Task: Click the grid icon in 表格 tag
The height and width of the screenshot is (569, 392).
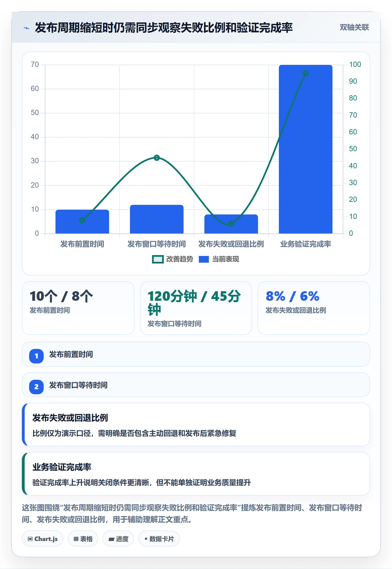Action: tap(76, 539)
